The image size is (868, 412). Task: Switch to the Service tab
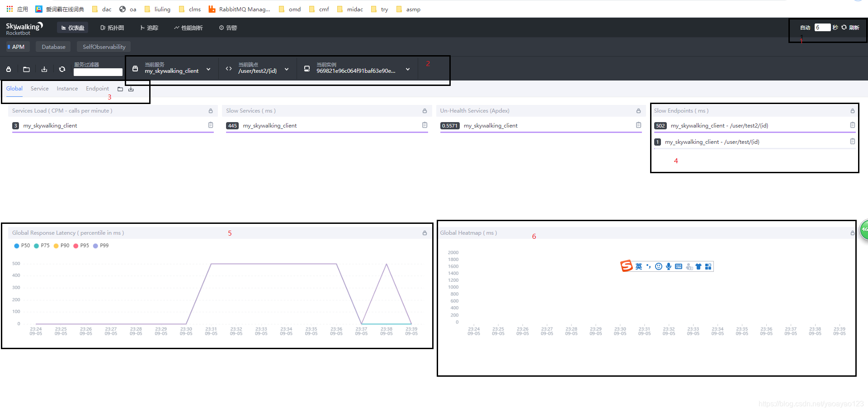(39, 89)
